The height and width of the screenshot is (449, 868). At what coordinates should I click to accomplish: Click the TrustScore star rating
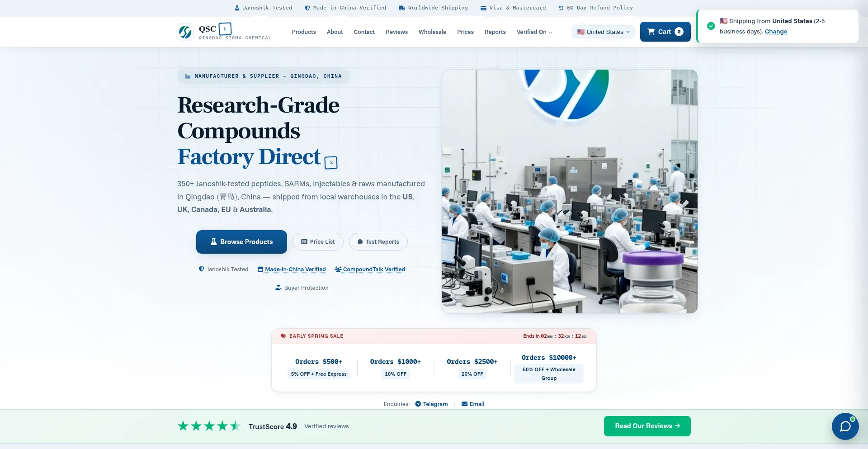click(209, 426)
